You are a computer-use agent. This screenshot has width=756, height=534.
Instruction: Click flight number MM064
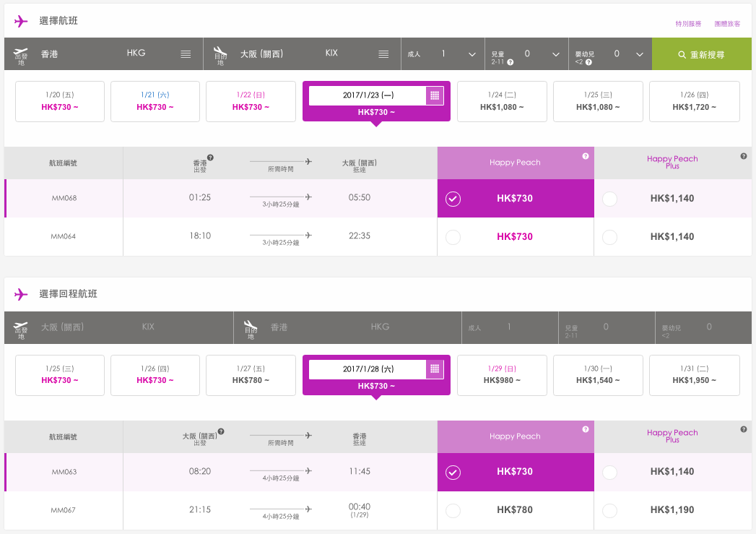(63, 236)
